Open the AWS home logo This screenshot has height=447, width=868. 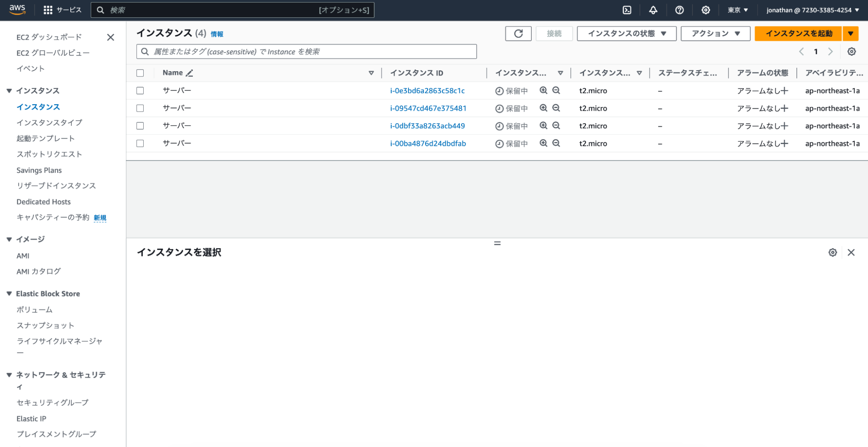point(17,10)
